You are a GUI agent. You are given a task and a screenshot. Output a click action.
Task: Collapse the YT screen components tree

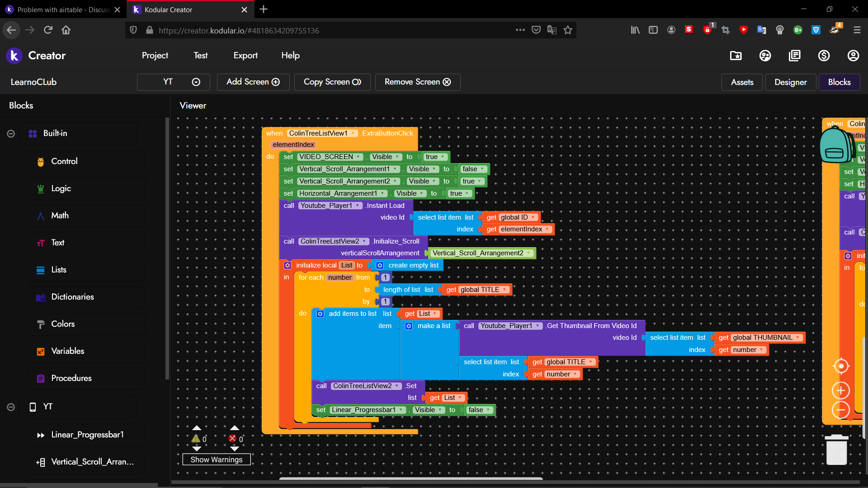11,407
